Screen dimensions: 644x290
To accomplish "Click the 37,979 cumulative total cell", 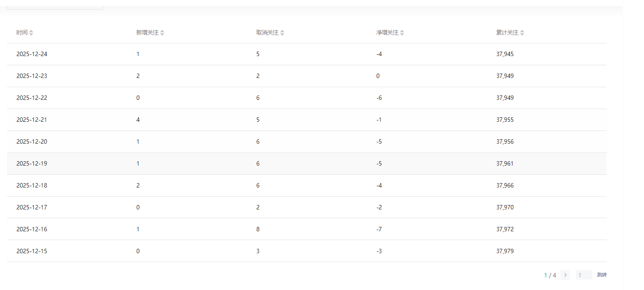I will 505,251.
